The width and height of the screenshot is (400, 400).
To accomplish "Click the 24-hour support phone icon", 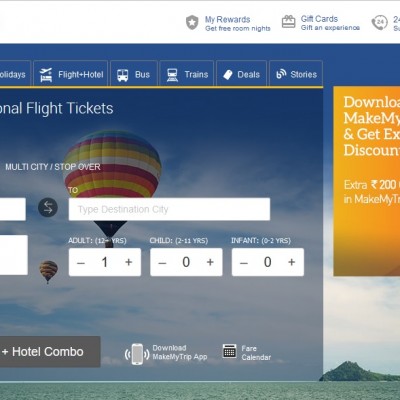I will 379,23.
